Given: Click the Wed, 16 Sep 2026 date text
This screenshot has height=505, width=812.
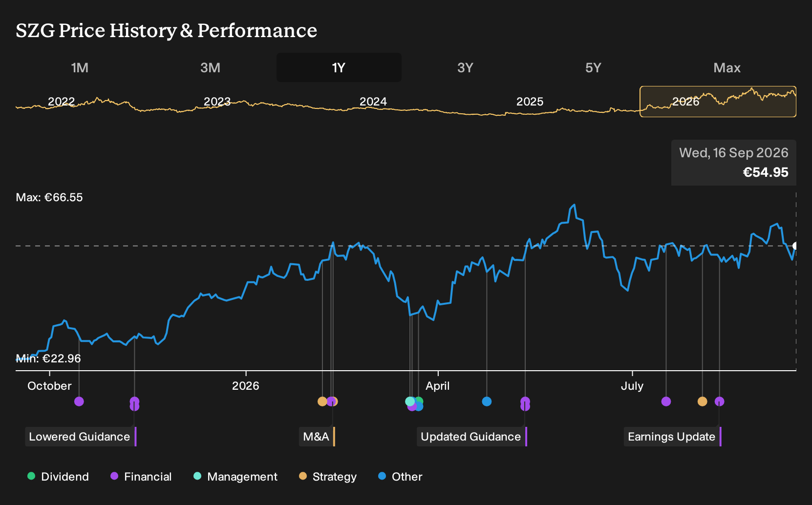Looking at the screenshot, I should [x=733, y=153].
